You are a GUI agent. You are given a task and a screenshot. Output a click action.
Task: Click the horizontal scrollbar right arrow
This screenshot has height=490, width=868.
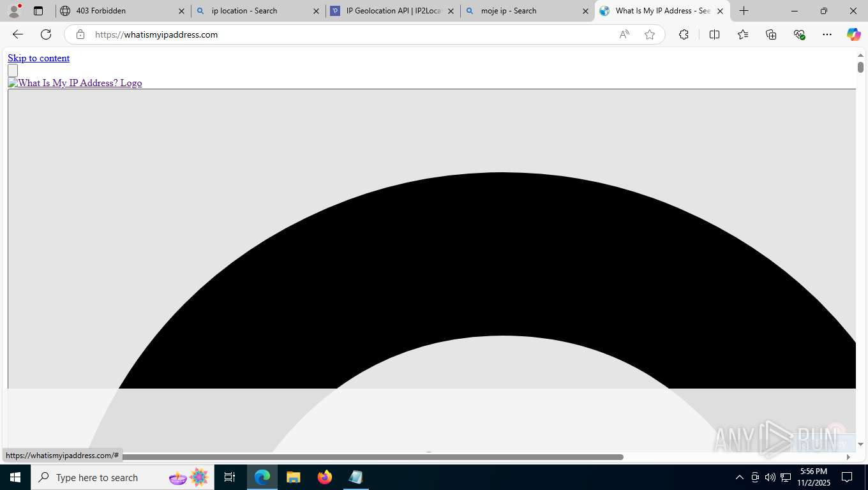848,457
